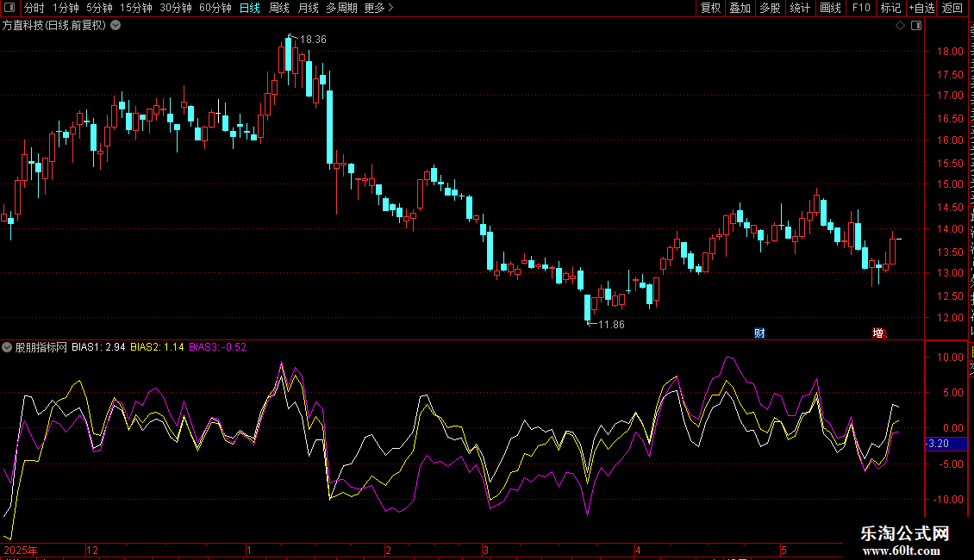
Task: Click the BIAS2: 1.14 value label
Action: [x=157, y=347]
